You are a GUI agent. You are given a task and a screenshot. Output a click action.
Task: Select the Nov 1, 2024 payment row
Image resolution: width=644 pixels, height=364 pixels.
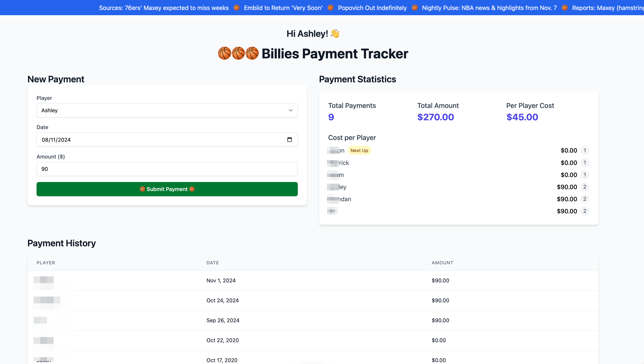tap(313, 280)
